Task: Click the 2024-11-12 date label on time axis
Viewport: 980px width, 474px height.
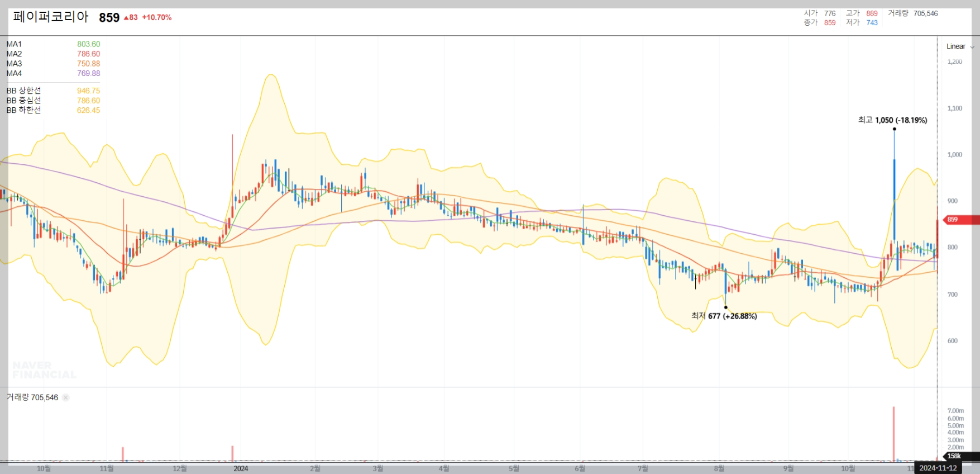Action: click(x=938, y=468)
